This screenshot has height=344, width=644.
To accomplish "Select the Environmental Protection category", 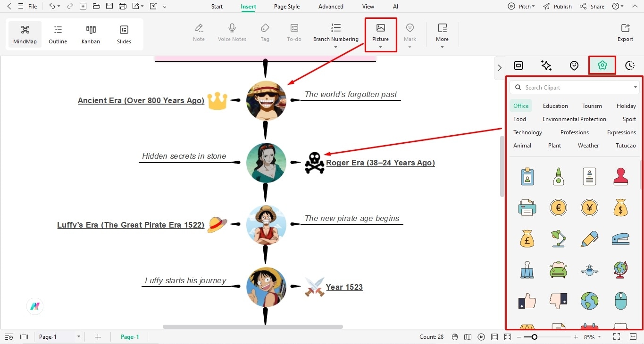I will point(574,119).
